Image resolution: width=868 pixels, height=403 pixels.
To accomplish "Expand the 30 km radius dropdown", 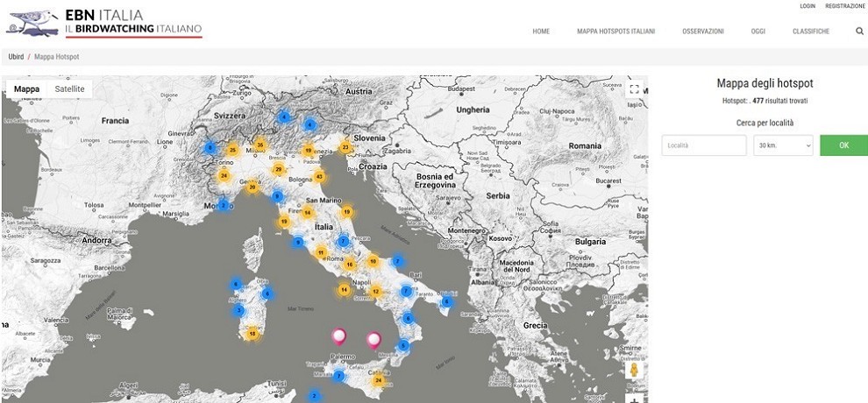I will (x=783, y=145).
